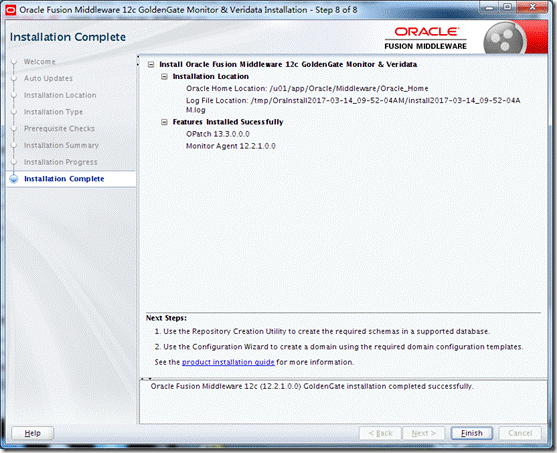Click the Next button
The height and width of the screenshot is (453, 557).
coord(423,433)
